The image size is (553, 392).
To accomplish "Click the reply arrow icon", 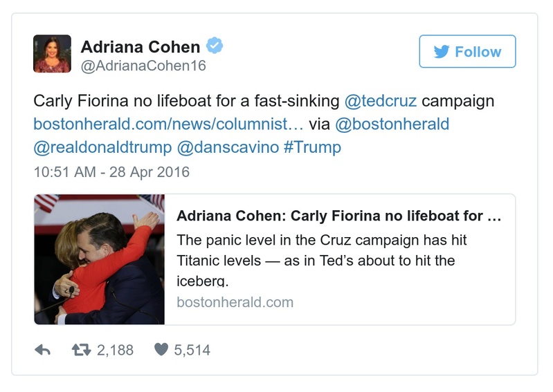I will [x=43, y=350].
